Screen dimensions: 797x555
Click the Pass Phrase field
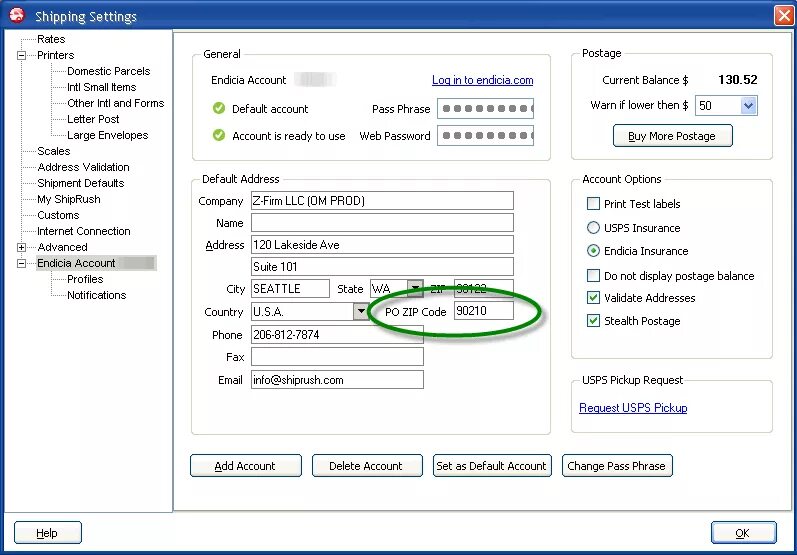pyautogui.click(x=485, y=109)
